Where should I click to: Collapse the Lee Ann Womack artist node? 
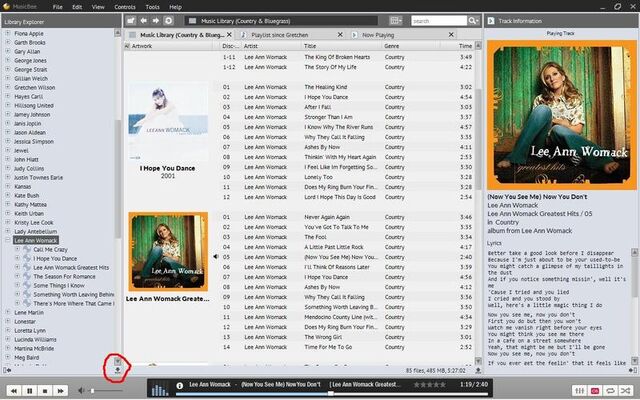[7, 240]
